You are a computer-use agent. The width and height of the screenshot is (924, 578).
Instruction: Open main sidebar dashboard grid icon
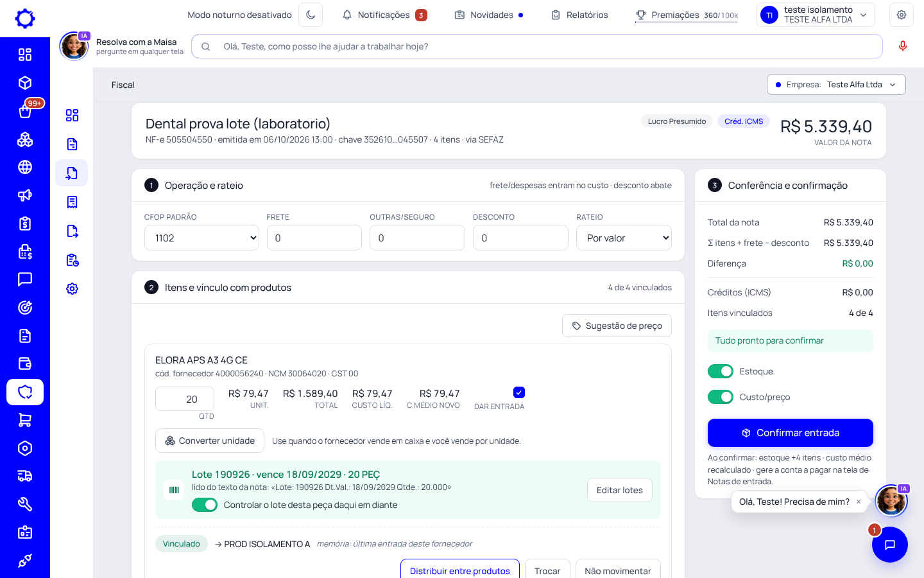tap(25, 55)
